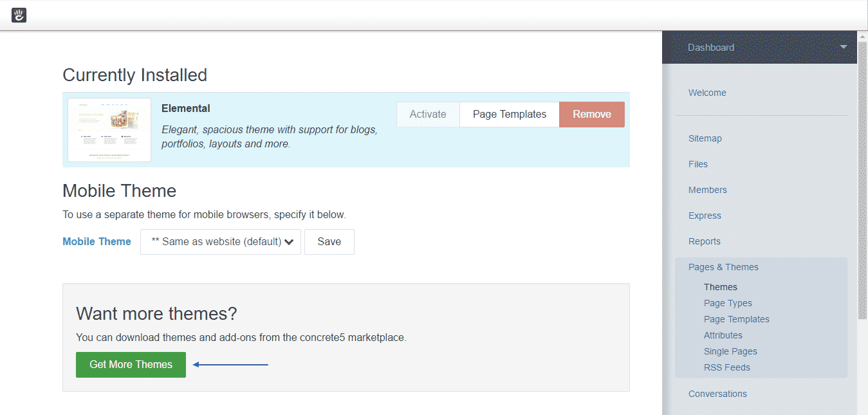Screen dimensions: 868x415
Task: Open Files from the dashboard menu
Action: pyautogui.click(x=697, y=164)
